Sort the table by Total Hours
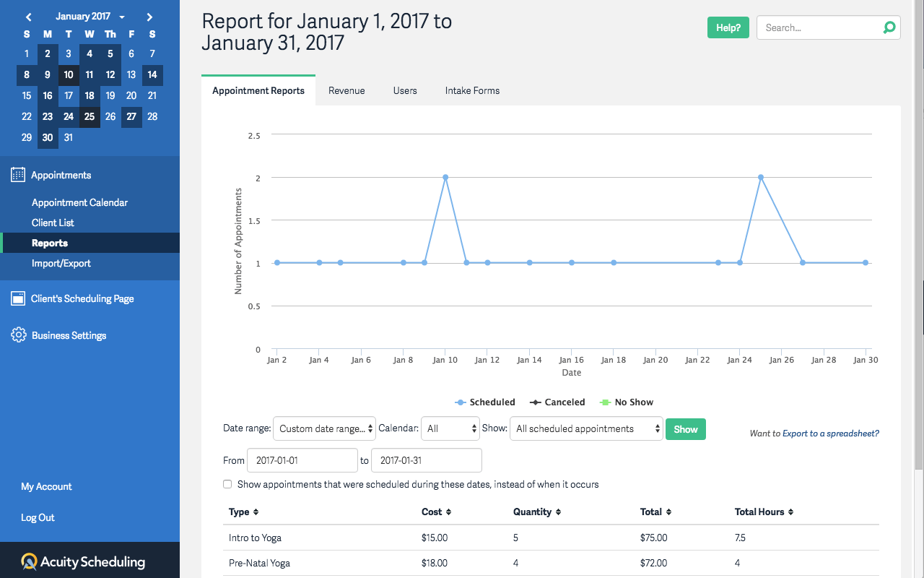Screen dimensions: 924x578 point(764,512)
